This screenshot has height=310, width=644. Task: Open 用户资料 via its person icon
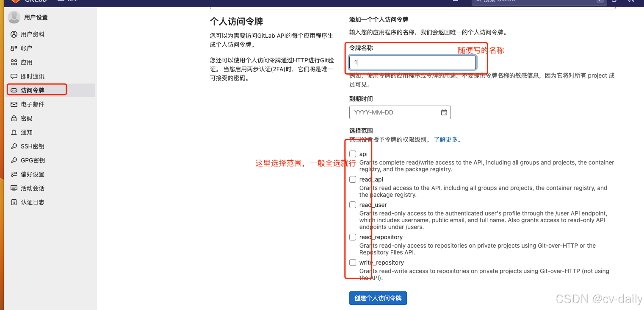point(14,34)
